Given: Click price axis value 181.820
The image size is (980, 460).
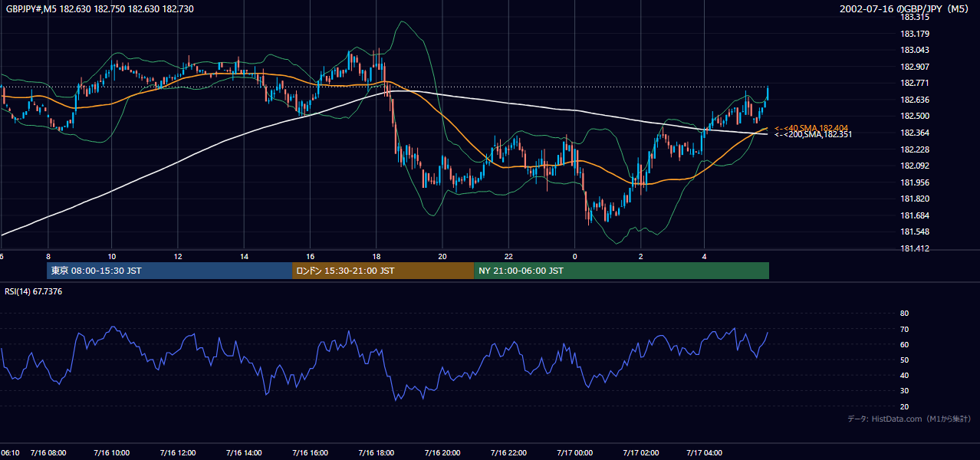Looking at the screenshot, I should [914, 199].
